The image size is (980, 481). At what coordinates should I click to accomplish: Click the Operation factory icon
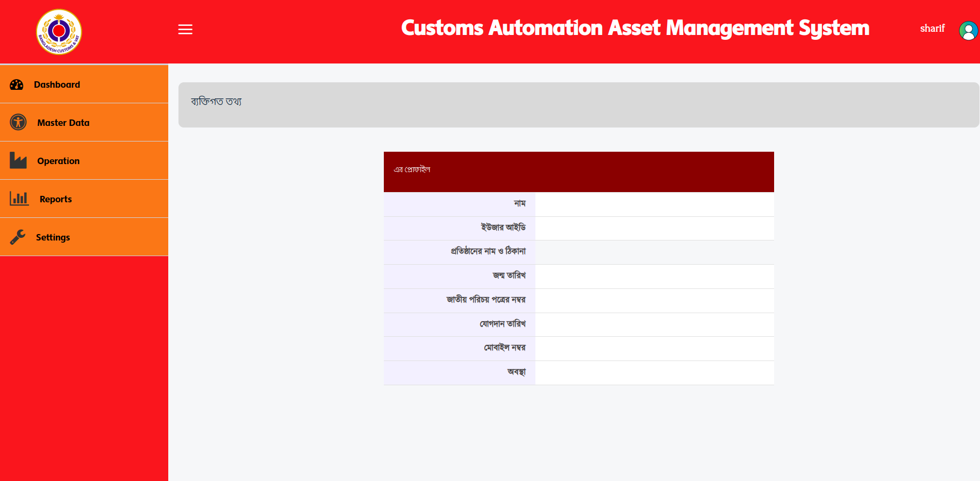(x=18, y=160)
